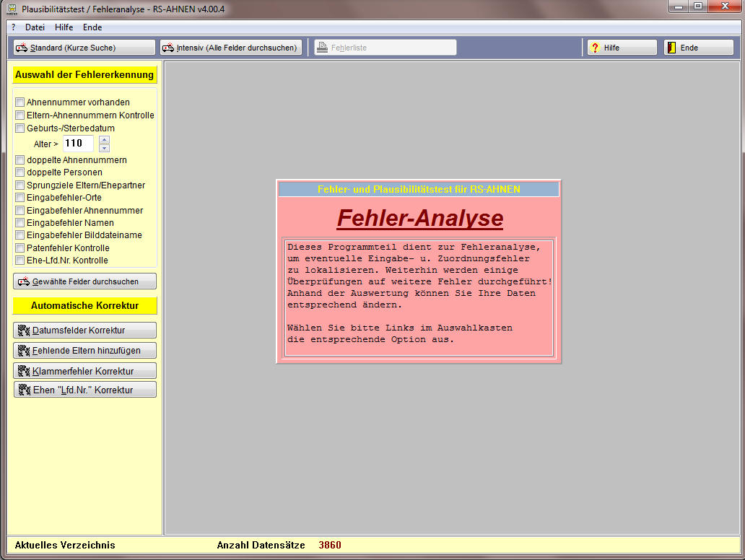Check Eingabefehler Ahnennummer option

point(20,210)
